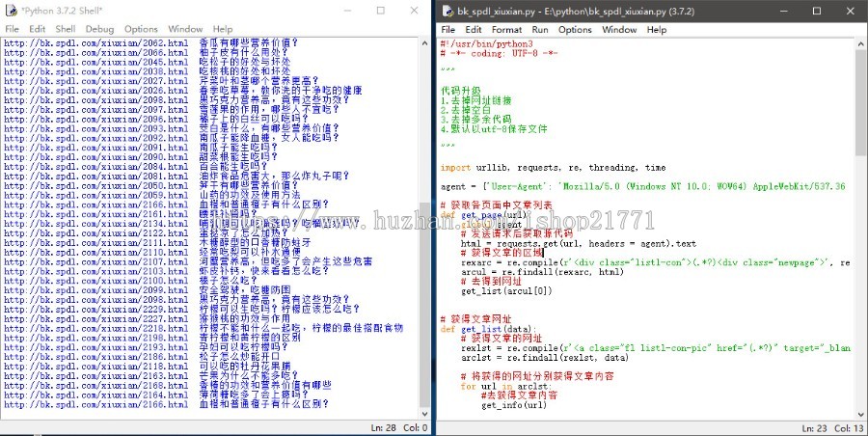
Task: Click the URL ending in xiuxian/2134.html
Action: coord(95,224)
